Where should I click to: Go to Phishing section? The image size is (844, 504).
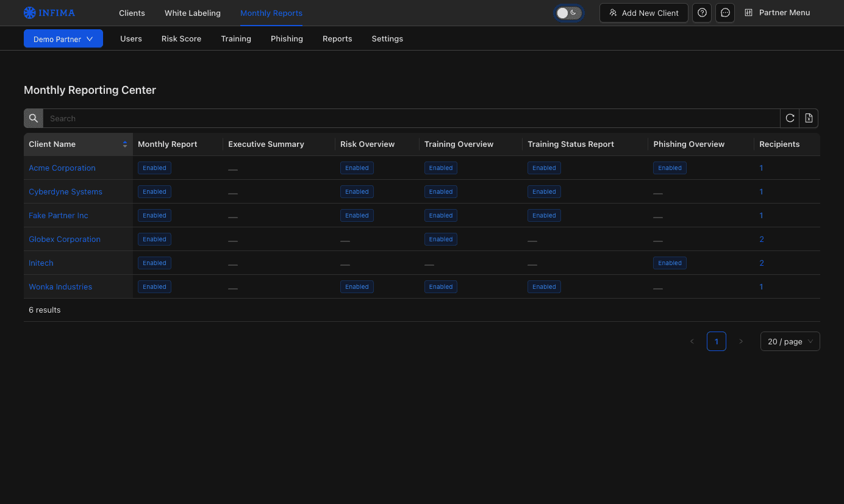[287, 38]
